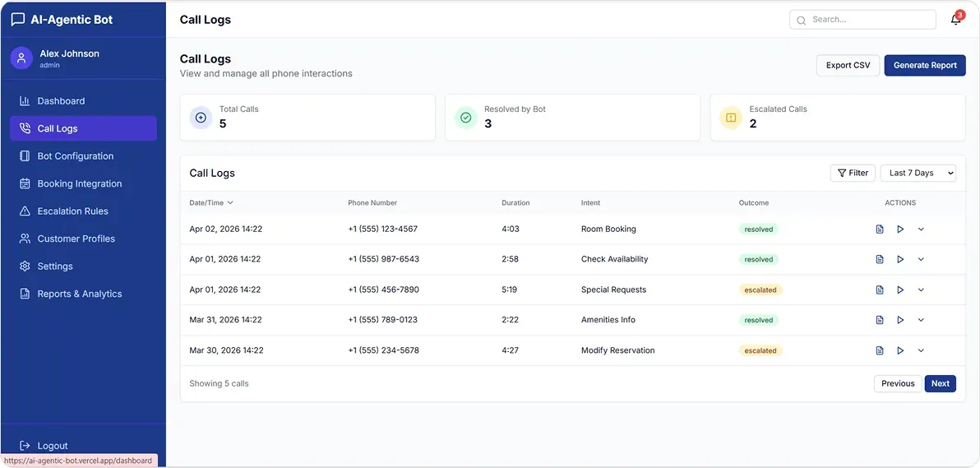The height and width of the screenshot is (468, 980).
Task: Click the AI-Agentic Bot chat logo icon
Action: tap(18, 20)
